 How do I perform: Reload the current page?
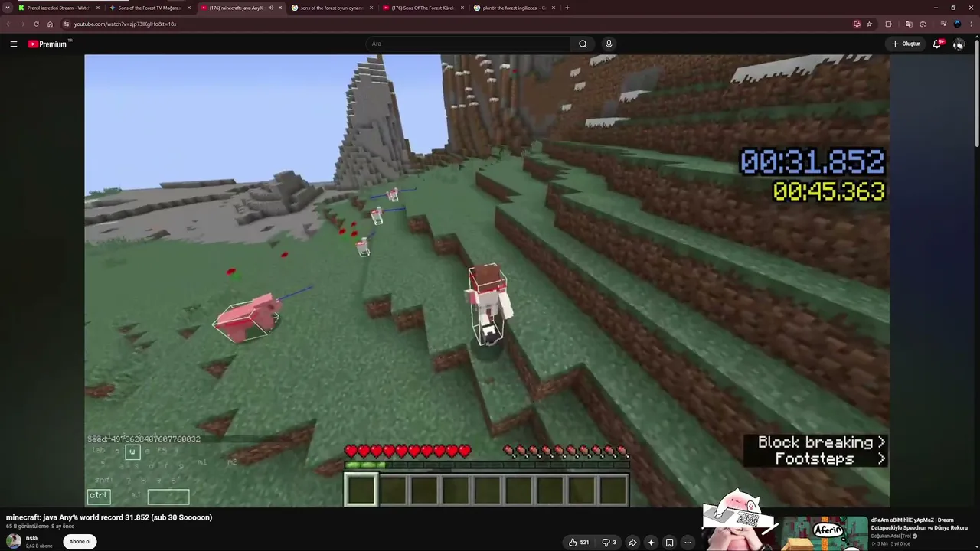click(36, 24)
